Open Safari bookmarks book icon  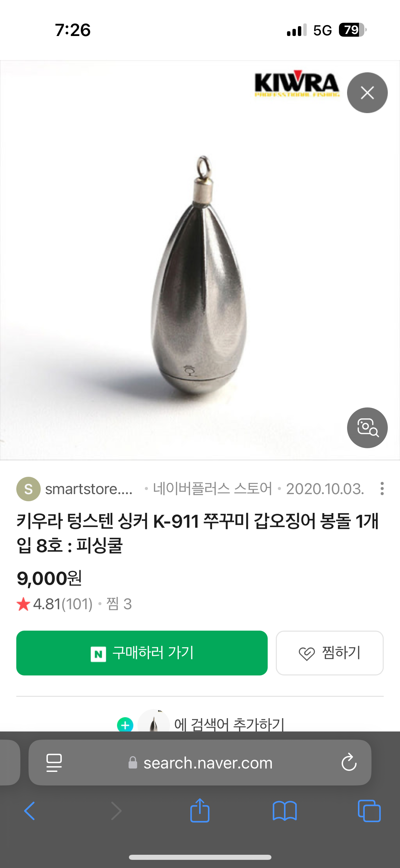click(x=285, y=811)
